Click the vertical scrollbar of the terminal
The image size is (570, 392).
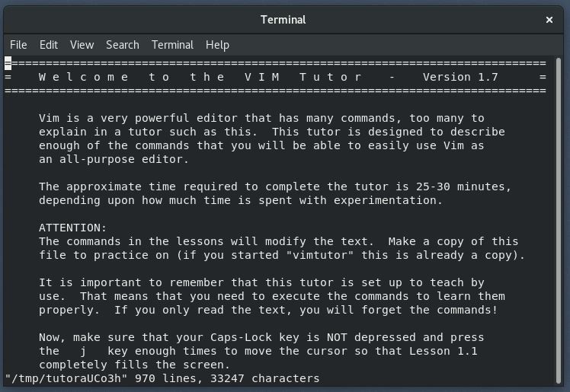559,220
